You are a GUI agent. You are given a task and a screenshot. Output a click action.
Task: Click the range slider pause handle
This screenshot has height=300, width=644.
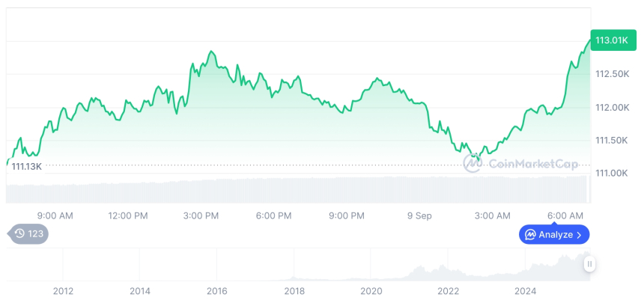tap(590, 264)
